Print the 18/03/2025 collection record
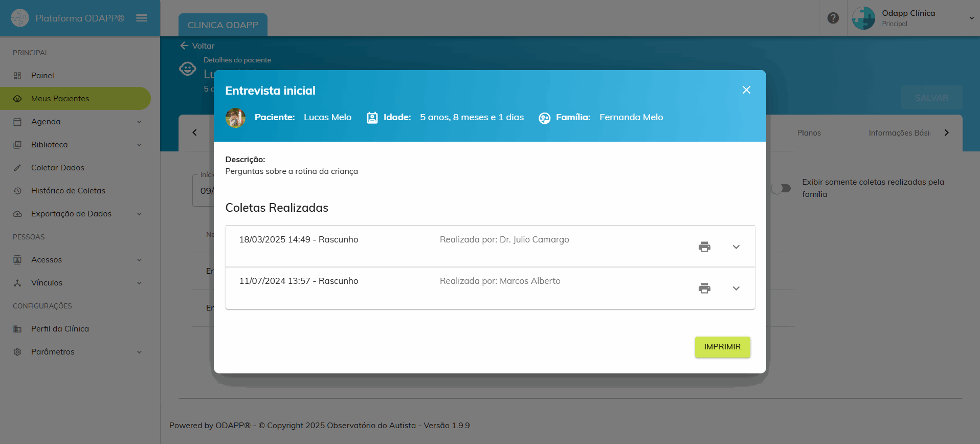 (704, 247)
